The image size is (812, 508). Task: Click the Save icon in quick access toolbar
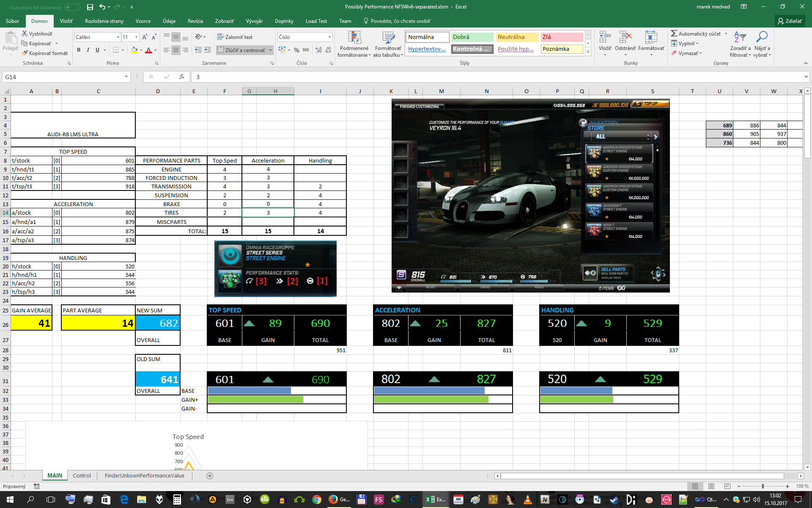[90, 7]
